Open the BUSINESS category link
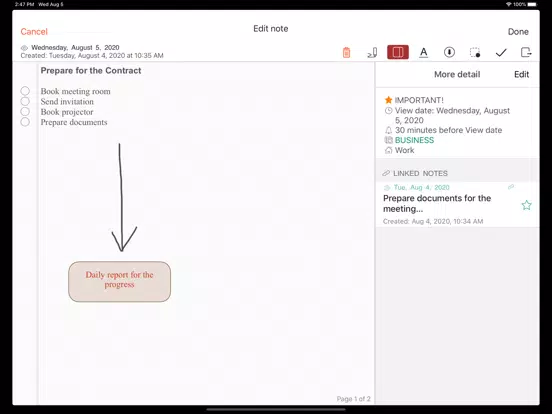 (414, 140)
